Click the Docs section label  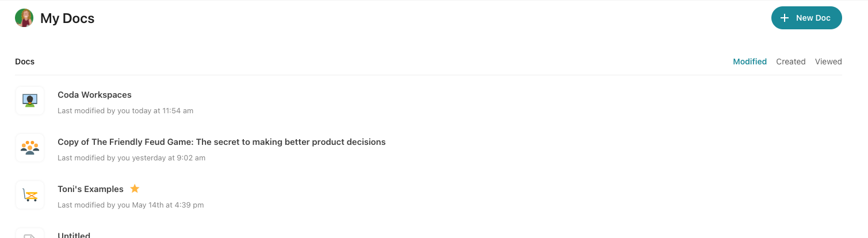coord(25,62)
